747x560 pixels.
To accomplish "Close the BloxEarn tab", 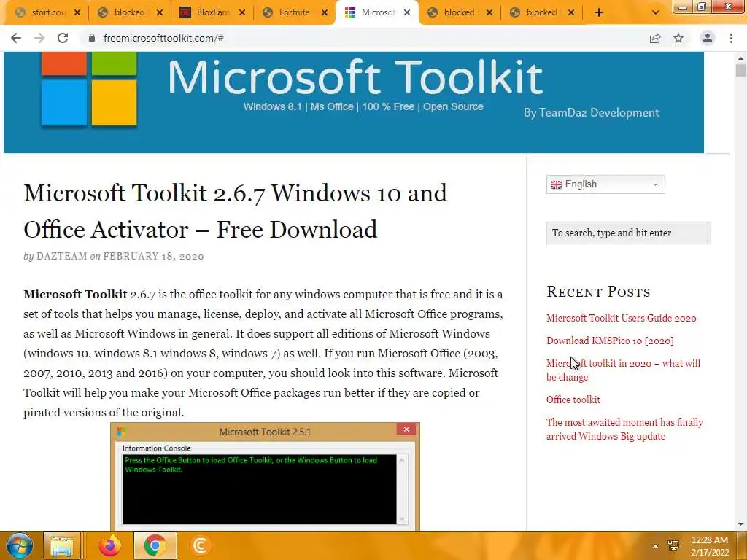I will pos(242,12).
